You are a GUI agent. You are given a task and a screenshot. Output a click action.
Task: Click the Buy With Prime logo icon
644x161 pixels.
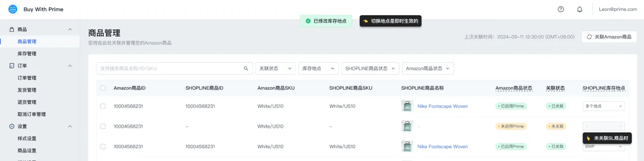pos(13,9)
